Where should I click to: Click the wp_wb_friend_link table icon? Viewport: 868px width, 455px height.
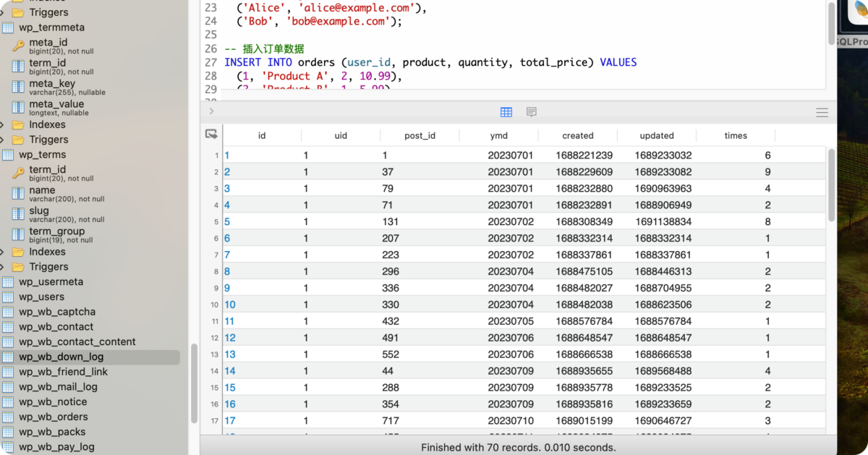8,372
